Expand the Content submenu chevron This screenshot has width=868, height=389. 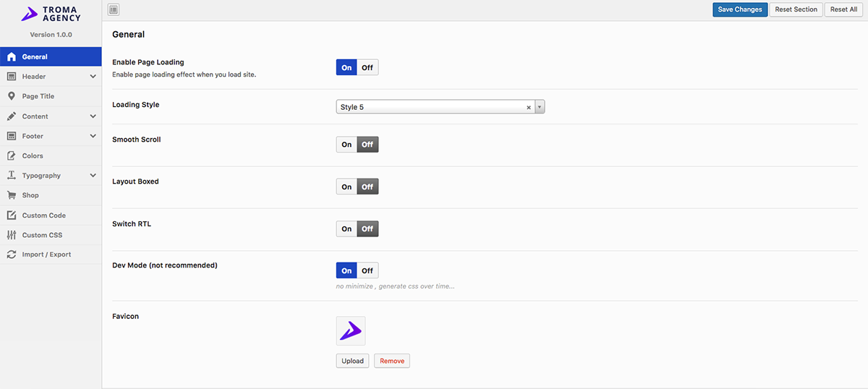click(x=93, y=116)
